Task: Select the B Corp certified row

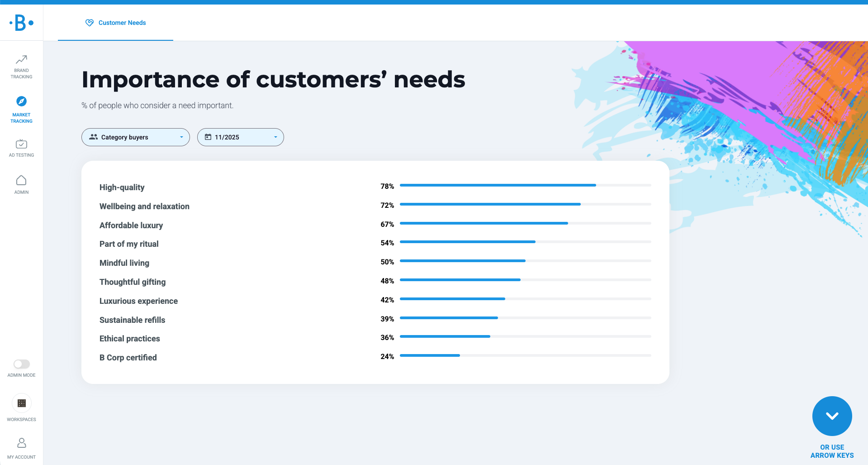Action: click(128, 358)
